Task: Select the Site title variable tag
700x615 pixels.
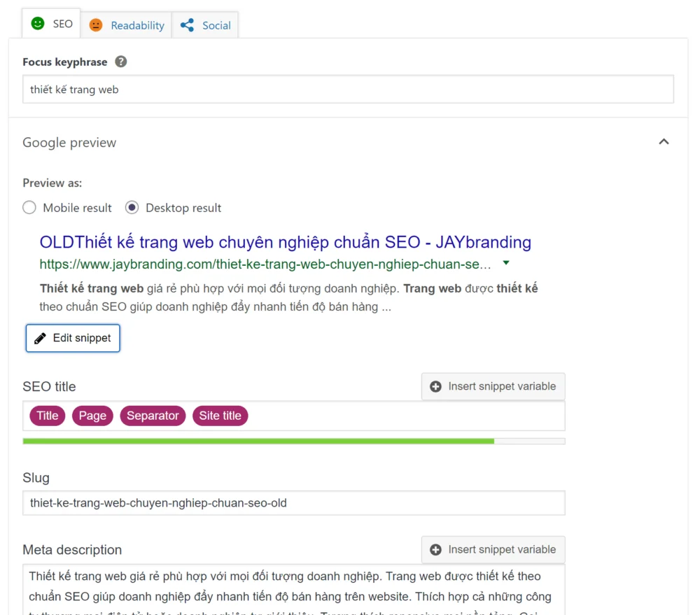Action: 220,416
